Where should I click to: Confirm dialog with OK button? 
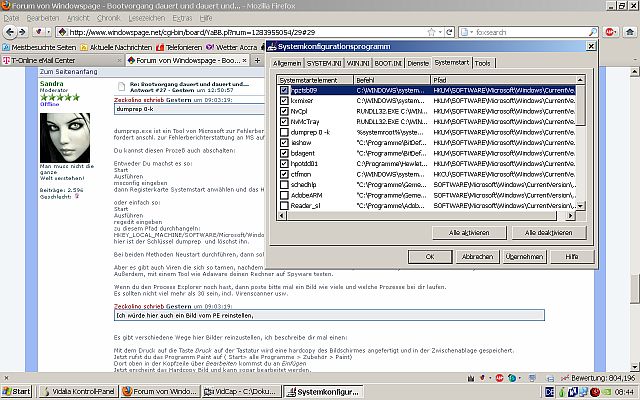pos(430,257)
